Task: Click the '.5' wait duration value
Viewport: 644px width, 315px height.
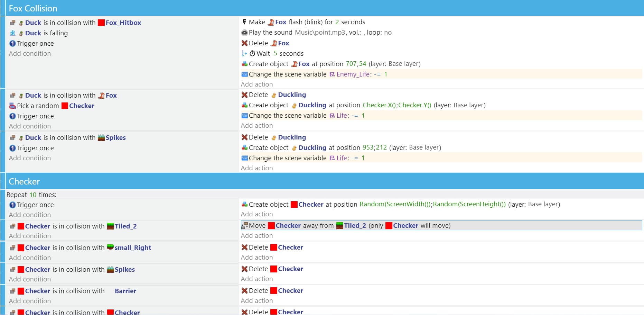Action: [x=275, y=54]
